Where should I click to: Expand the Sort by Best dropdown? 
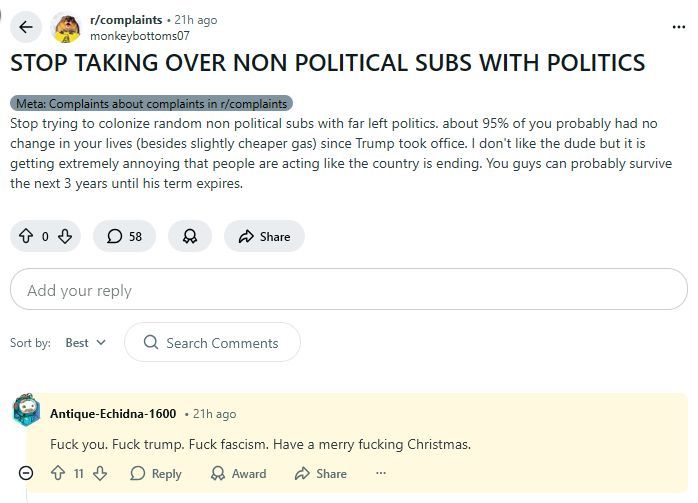point(85,342)
